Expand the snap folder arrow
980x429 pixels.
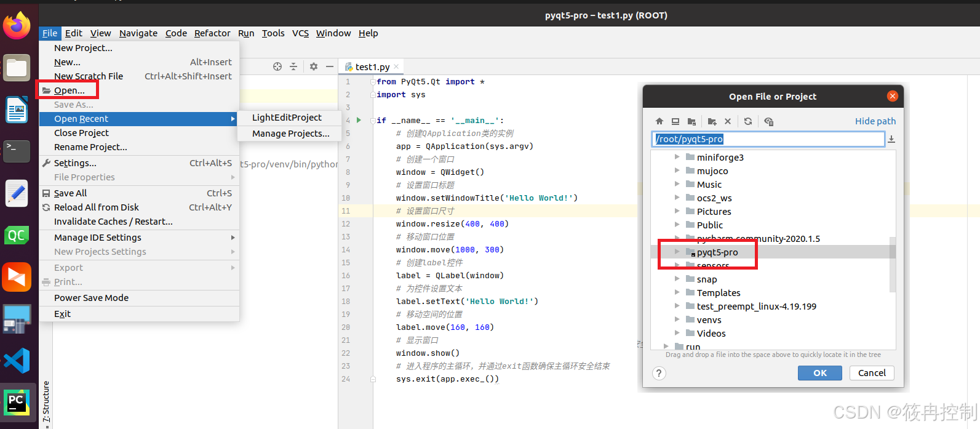[x=677, y=279]
